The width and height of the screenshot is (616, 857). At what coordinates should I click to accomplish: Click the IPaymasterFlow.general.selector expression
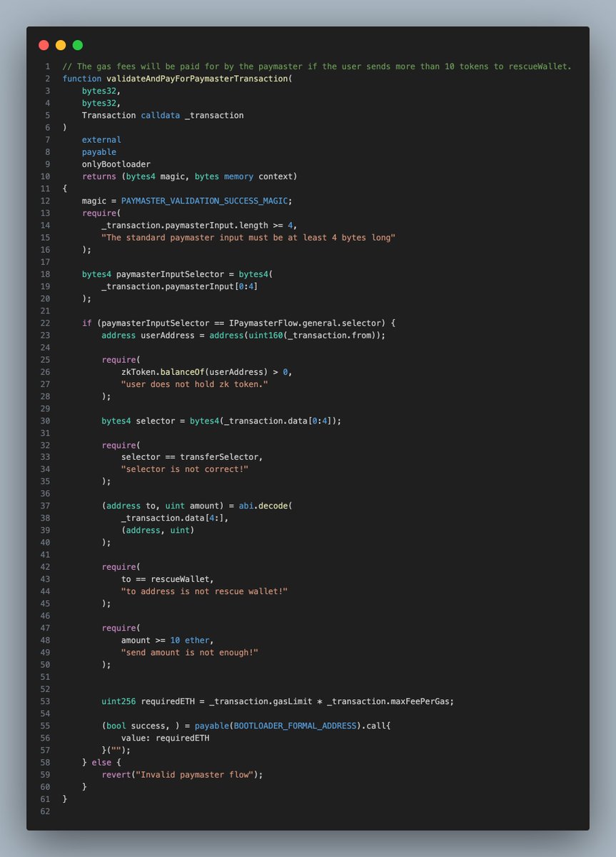point(315,323)
